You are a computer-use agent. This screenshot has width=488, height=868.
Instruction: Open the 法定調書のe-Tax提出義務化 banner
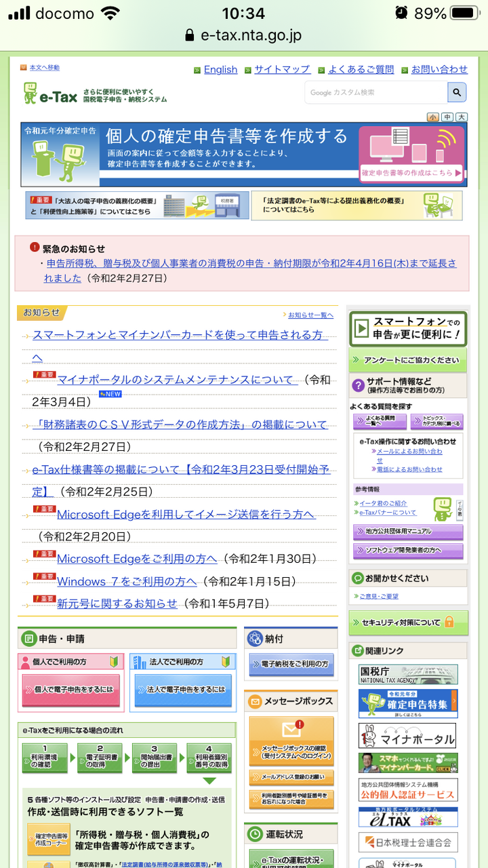357,205
